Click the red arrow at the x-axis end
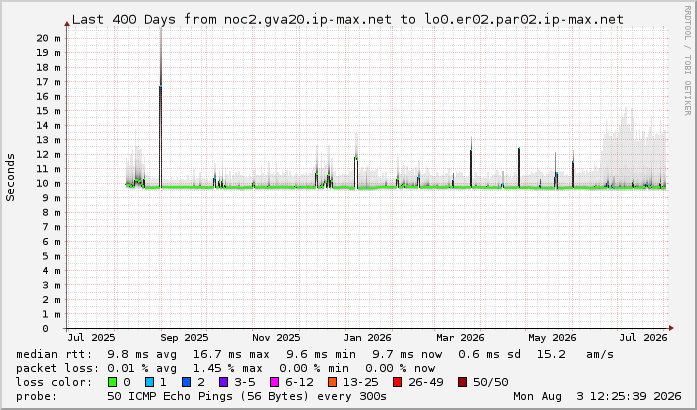This screenshot has width=697, height=410. coord(671,328)
